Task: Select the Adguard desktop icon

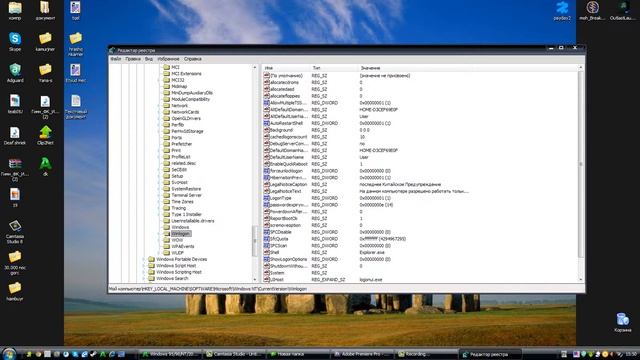Action: [15, 73]
